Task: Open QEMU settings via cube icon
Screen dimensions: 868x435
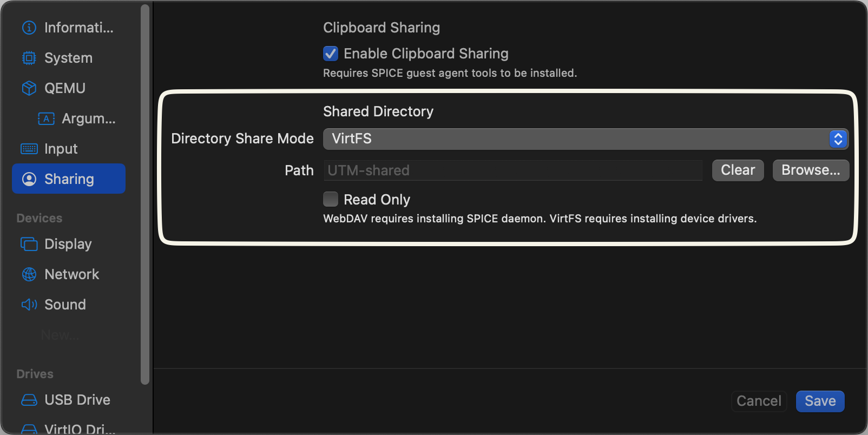Action: (x=29, y=88)
